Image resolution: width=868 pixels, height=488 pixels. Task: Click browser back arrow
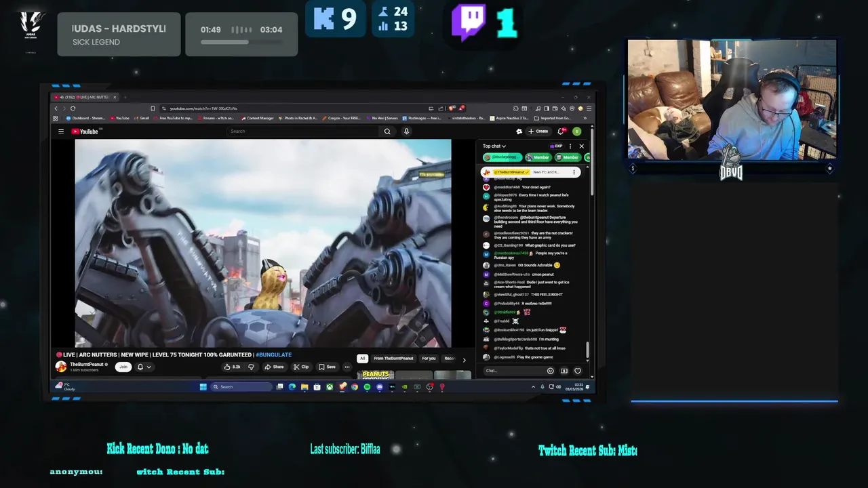pyautogui.click(x=56, y=108)
